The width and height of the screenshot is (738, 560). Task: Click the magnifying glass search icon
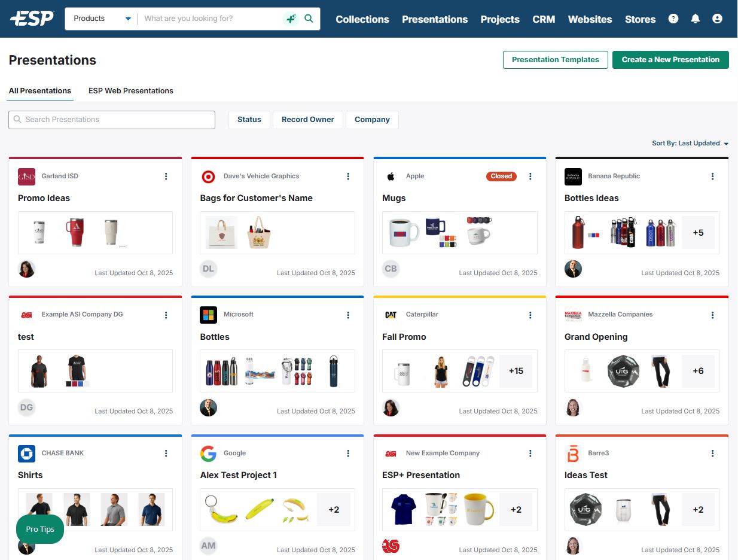[x=309, y=19]
